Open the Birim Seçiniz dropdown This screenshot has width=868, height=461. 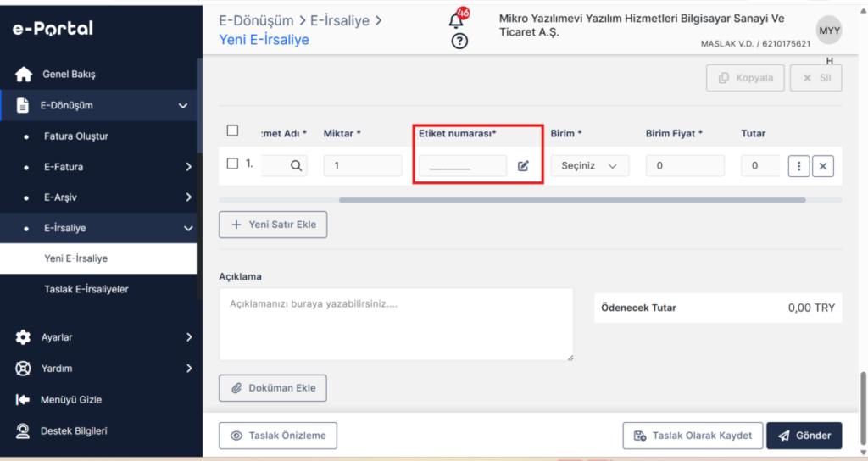coord(590,166)
